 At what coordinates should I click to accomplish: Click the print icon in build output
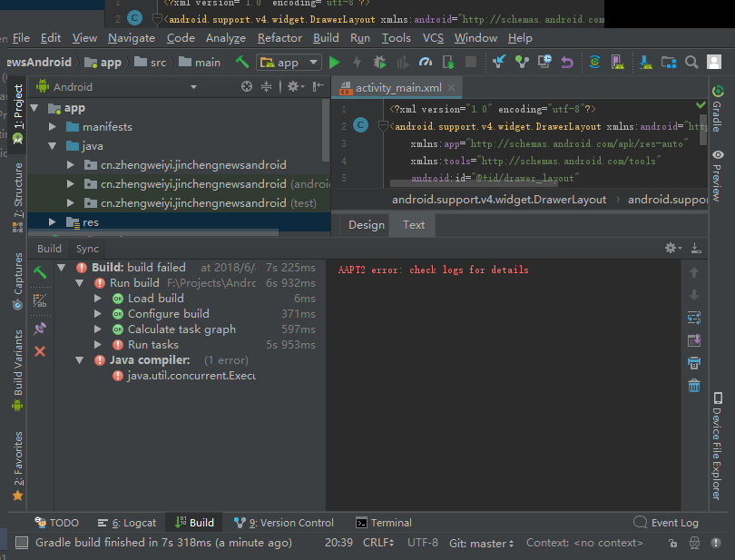tap(694, 362)
